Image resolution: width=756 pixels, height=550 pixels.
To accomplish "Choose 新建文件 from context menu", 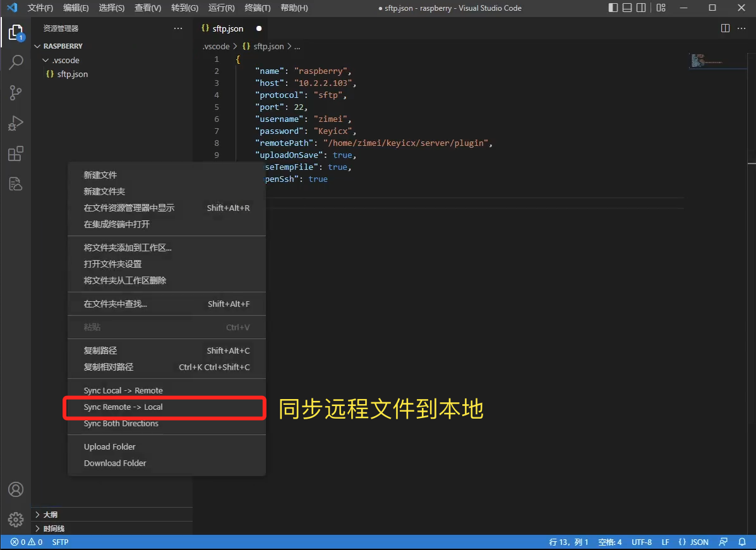I will coord(166,175).
